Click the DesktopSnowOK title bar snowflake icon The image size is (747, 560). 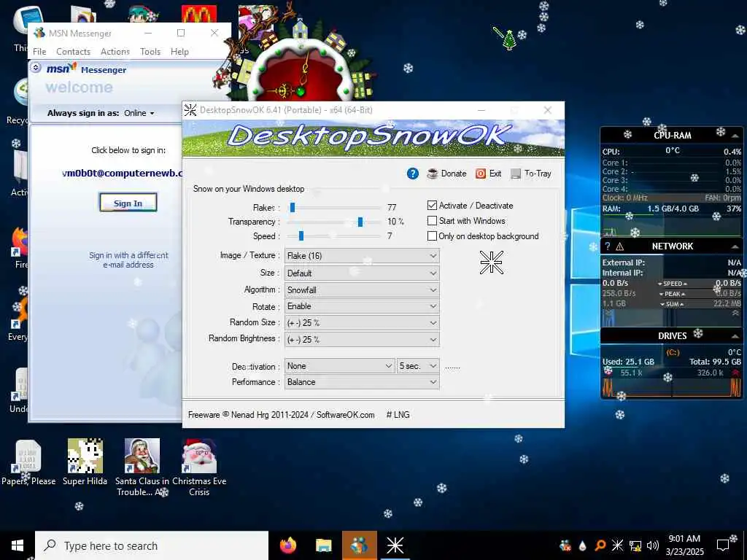point(190,110)
